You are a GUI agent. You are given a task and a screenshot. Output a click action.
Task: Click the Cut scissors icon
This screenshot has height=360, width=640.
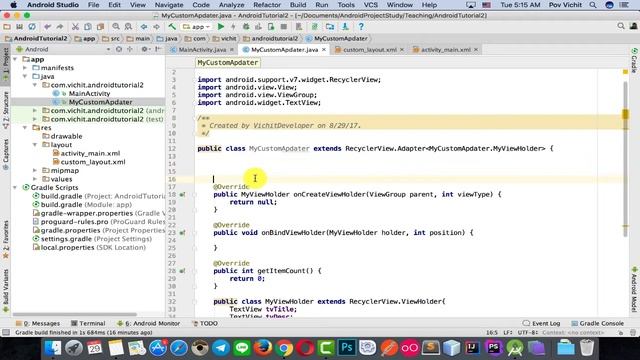coord(75,27)
